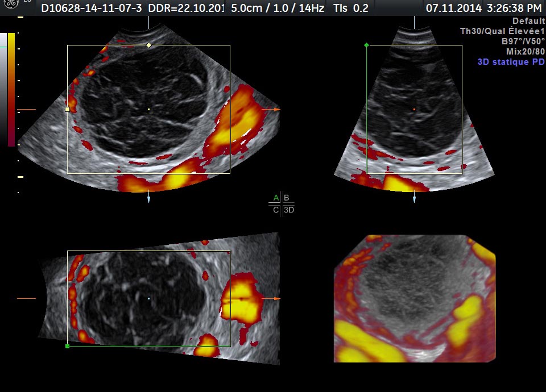Click the '3D statique PD' mode label
This screenshot has height=392, width=546.
point(511,62)
